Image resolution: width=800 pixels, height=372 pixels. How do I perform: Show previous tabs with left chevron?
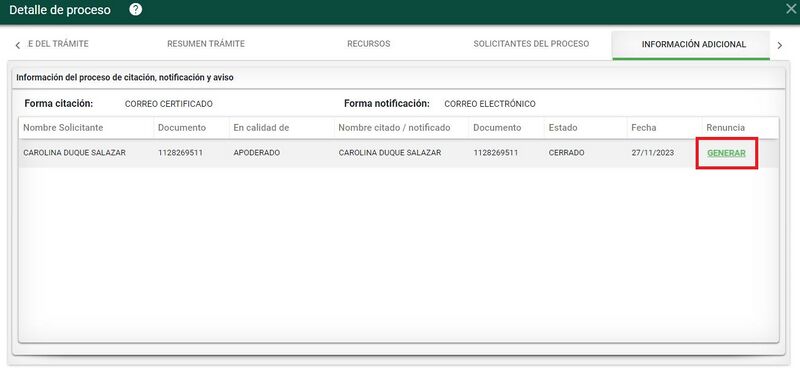coord(18,45)
